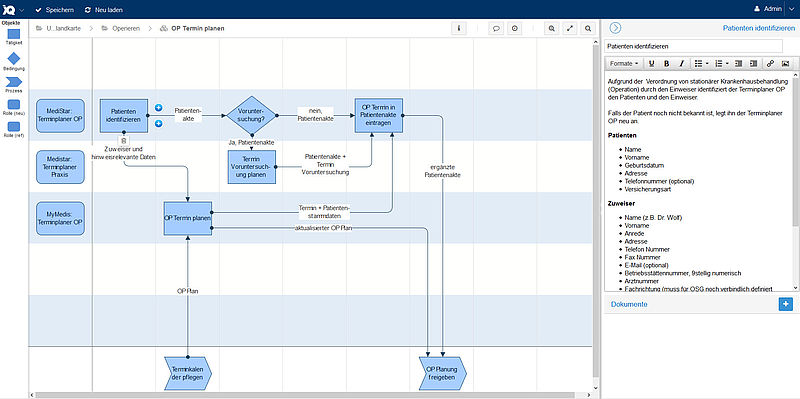Toggle underline formatting

[652, 64]
